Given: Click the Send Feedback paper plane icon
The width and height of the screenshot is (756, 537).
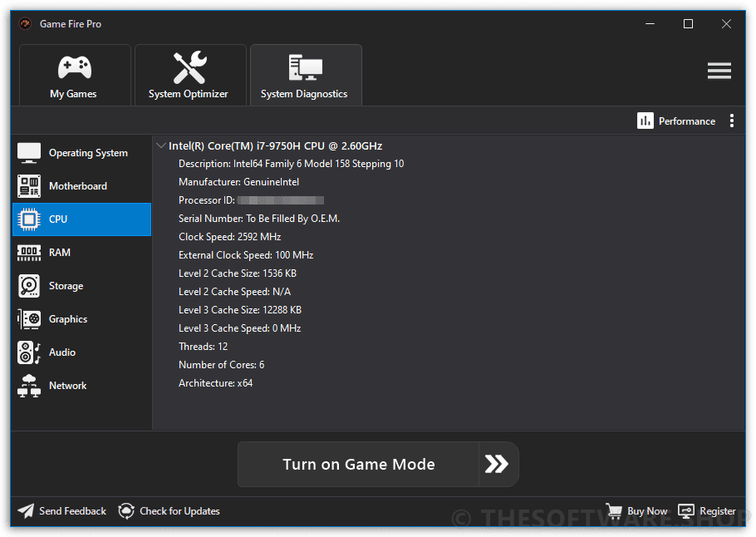Looking at the screenshot, I should click(x=26, y=511).
